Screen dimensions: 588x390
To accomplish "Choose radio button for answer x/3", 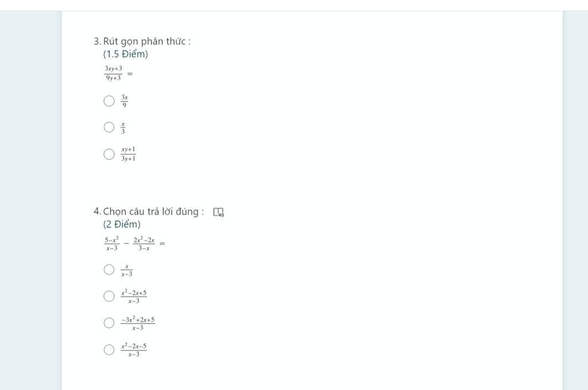I will (109, 127).
